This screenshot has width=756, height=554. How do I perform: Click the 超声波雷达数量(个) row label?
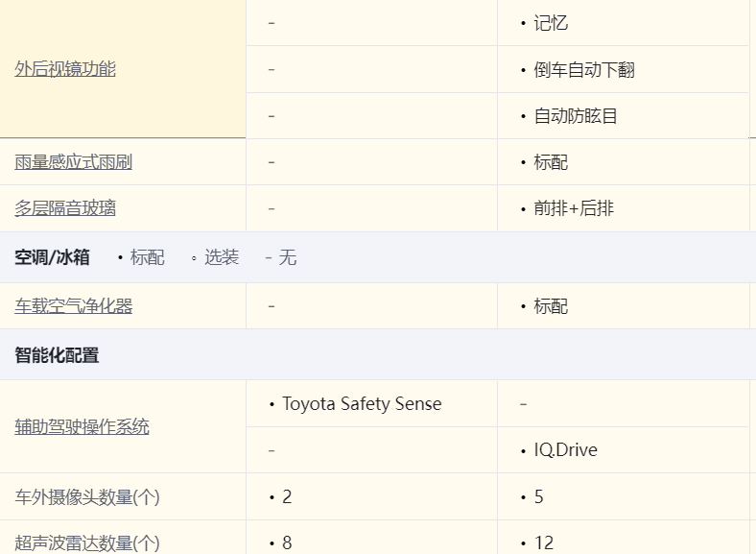point(86,543)
